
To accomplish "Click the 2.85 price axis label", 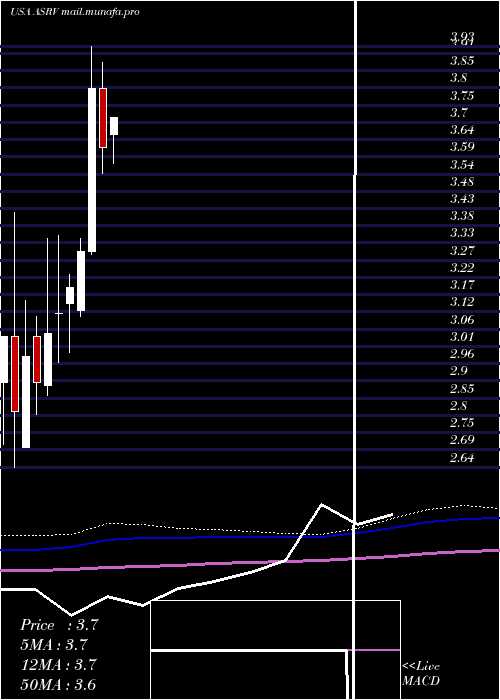I will pos(462,389).
